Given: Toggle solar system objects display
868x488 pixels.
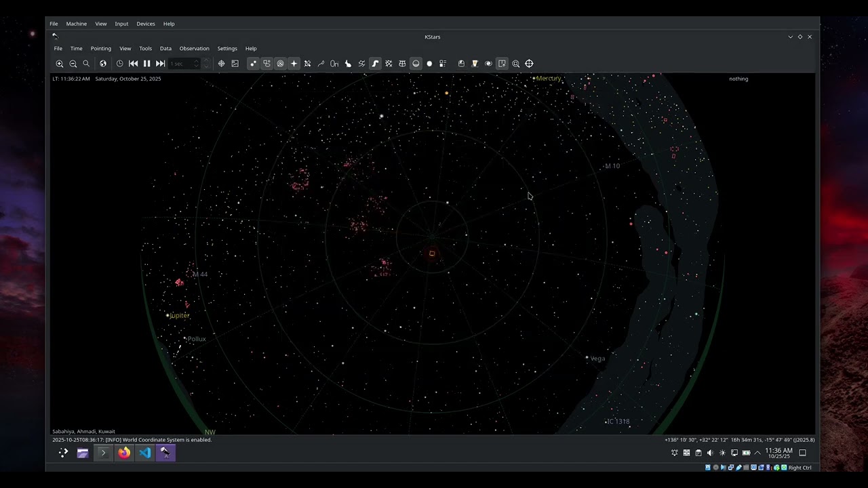Looking at the screenshot, I should 280,64.
